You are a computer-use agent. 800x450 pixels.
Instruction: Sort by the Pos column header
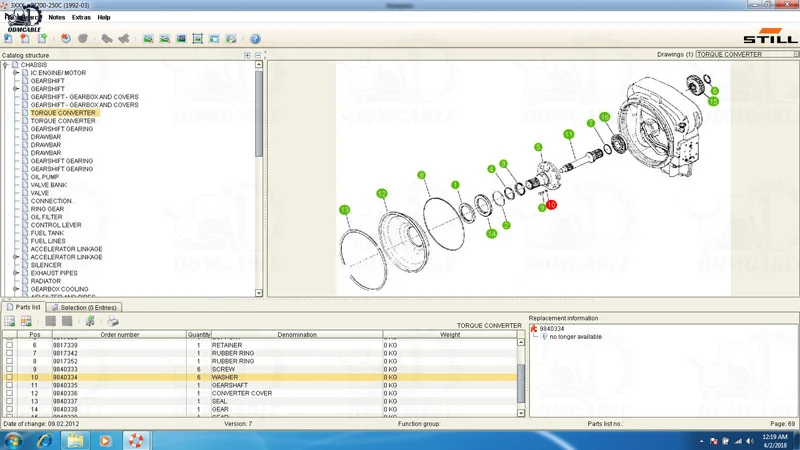tap(35, 335)
